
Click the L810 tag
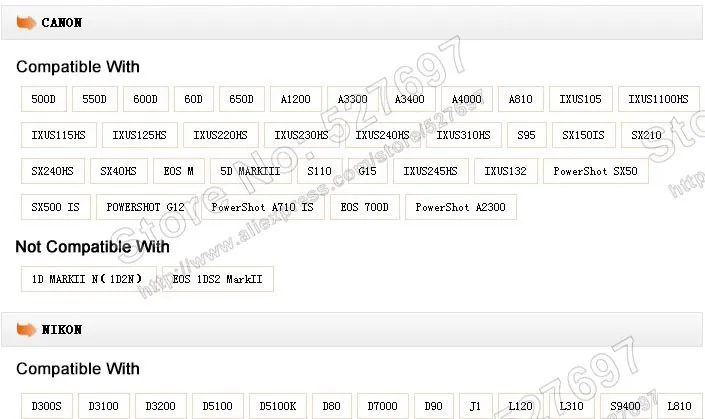(680, 406)
